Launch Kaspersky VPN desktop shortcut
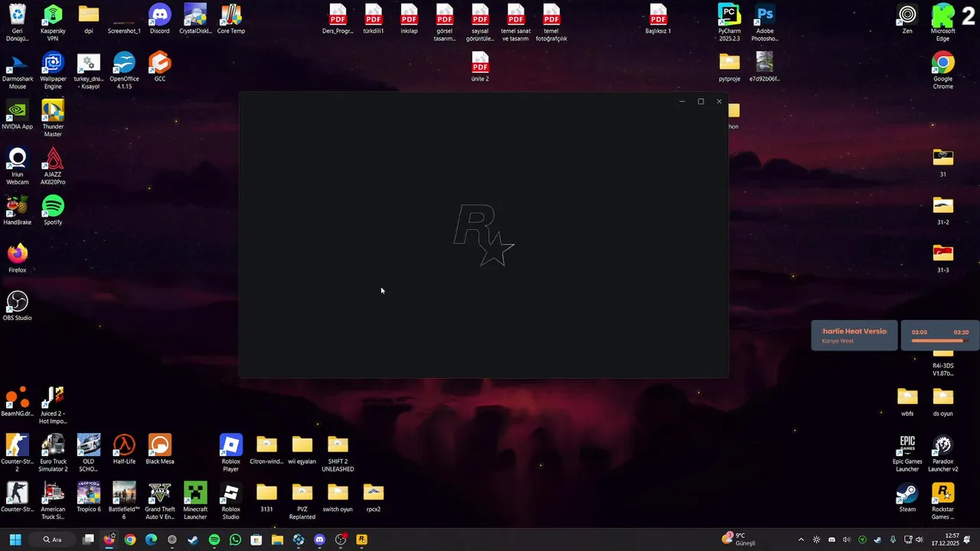This screenshot has width=980, height=551. pyautogui.click(x=53, y=22)
